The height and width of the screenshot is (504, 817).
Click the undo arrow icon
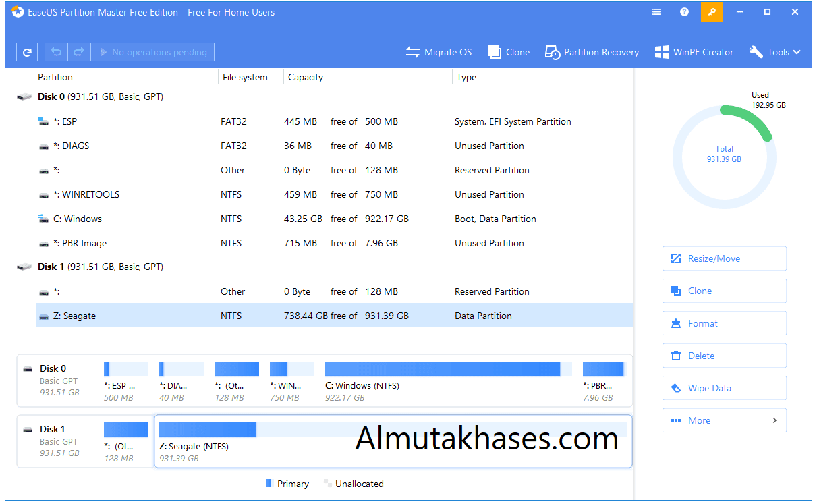pyautogui.click(x=56, y=52)
